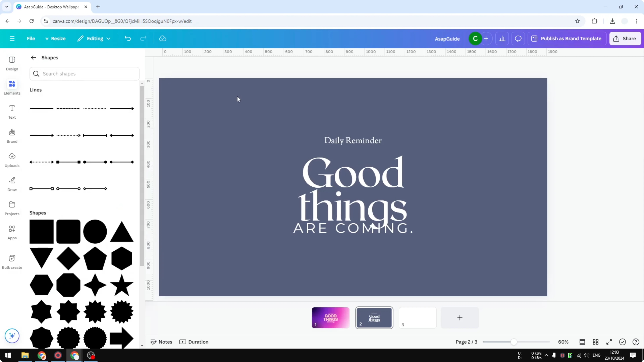Open the browser tab search dropdown

[6, 7]
